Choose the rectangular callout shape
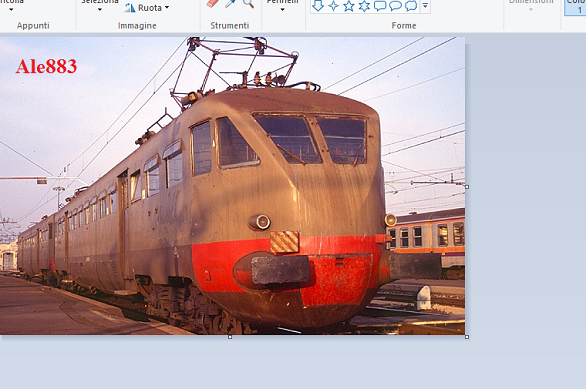Viewport: 586px width, 389px height. (380, 6)
